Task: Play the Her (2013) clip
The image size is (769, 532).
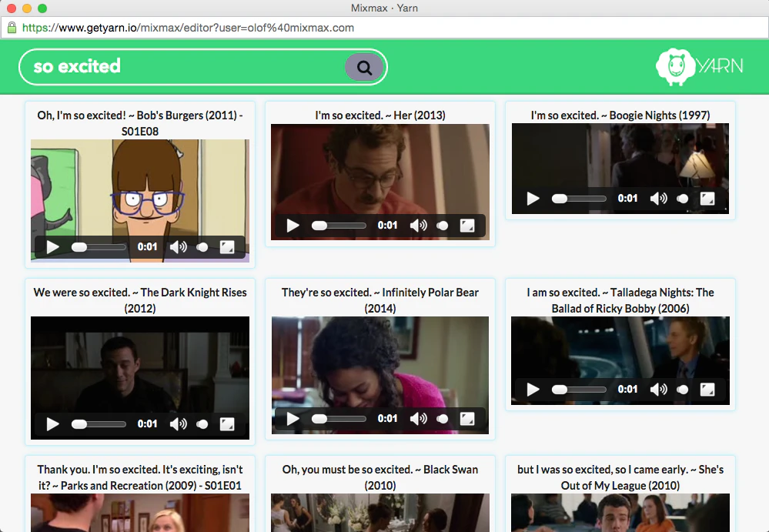Action: click(293, 226)
